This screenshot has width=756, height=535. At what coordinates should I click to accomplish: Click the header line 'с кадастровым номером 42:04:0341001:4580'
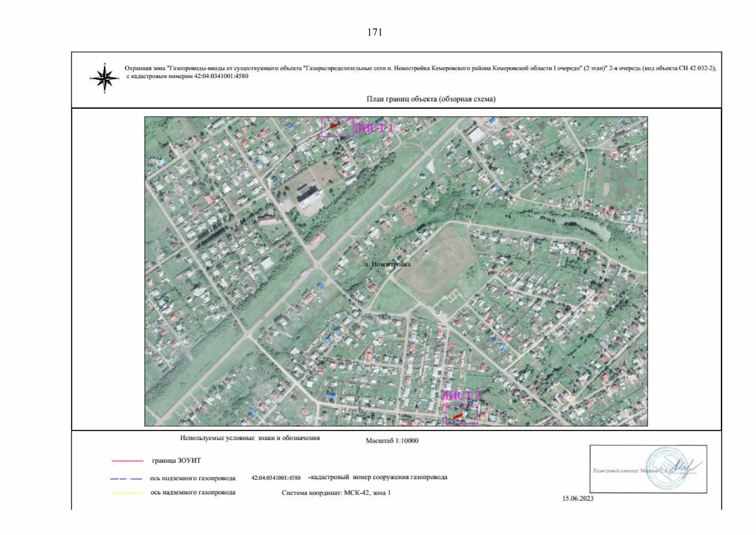187,76
